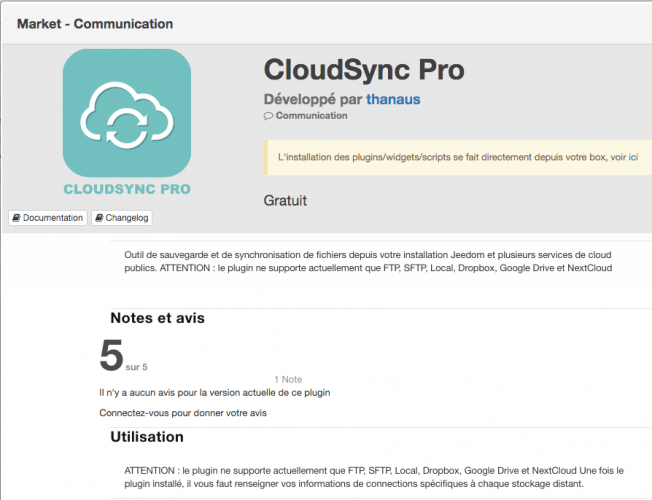
Task: Click the 'CloudSync Pro' title heading
Action: coord(364,69)
